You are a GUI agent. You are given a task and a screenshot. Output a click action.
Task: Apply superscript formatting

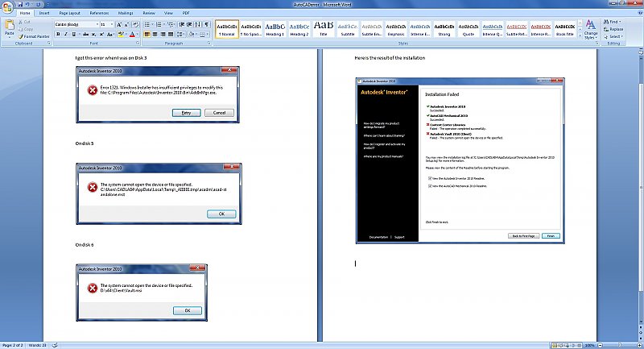pos(101,34)
